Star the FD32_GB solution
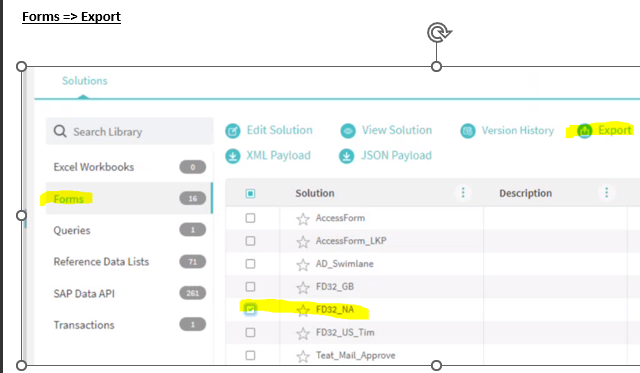The height and width of the screenshot is (373, 640). tap(303, 288)
